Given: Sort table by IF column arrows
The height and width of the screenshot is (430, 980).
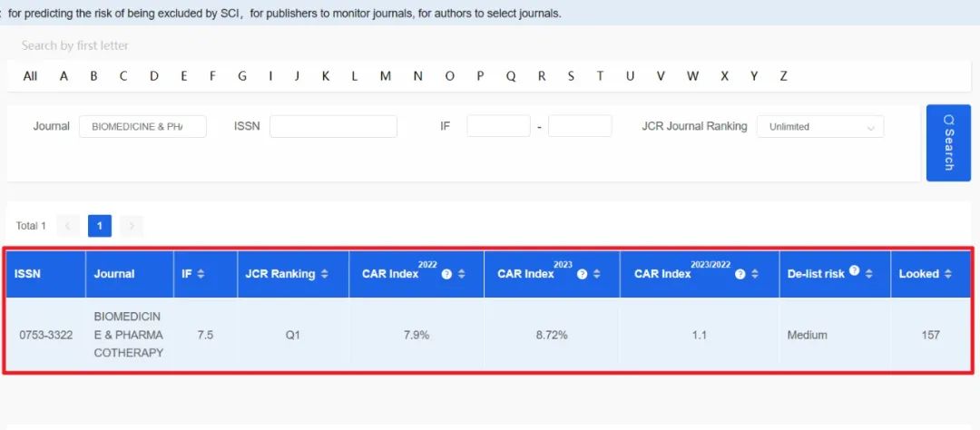Looking at the screenshot, I should tap(201, 274).
